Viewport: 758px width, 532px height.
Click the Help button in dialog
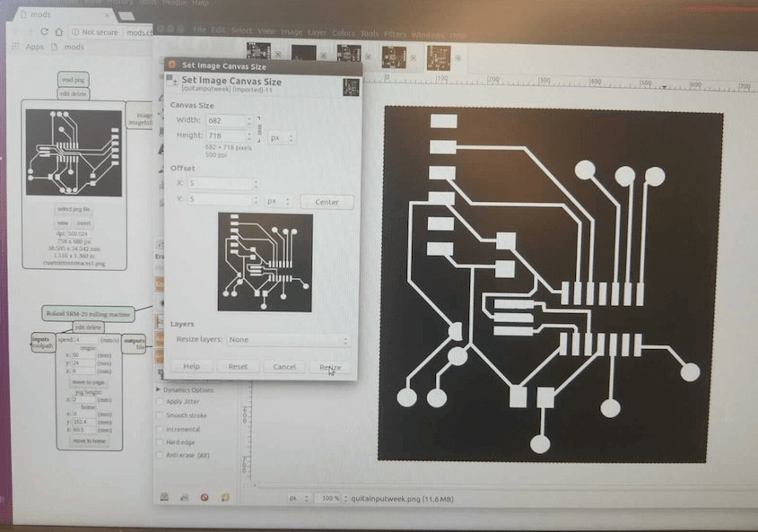pos(191,366)
